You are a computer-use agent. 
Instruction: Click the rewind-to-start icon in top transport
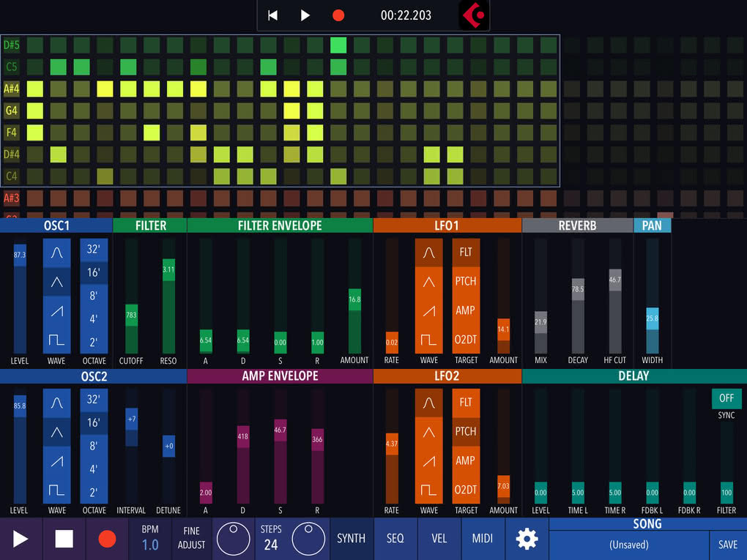click(x=272, y=15)
